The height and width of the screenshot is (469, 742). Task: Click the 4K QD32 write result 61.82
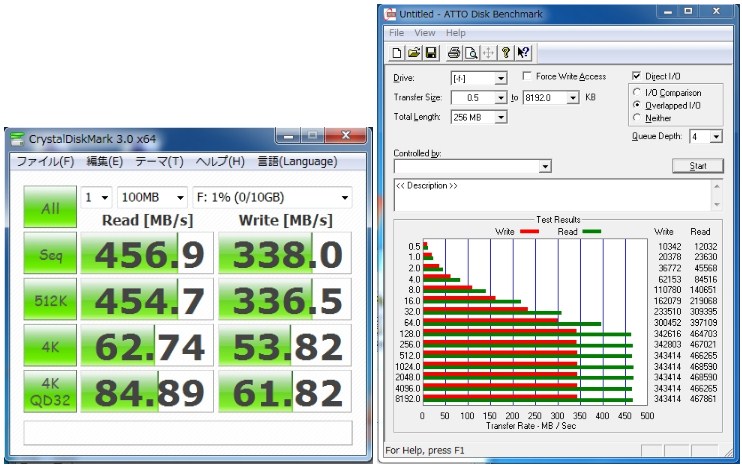tap(285, 391)
